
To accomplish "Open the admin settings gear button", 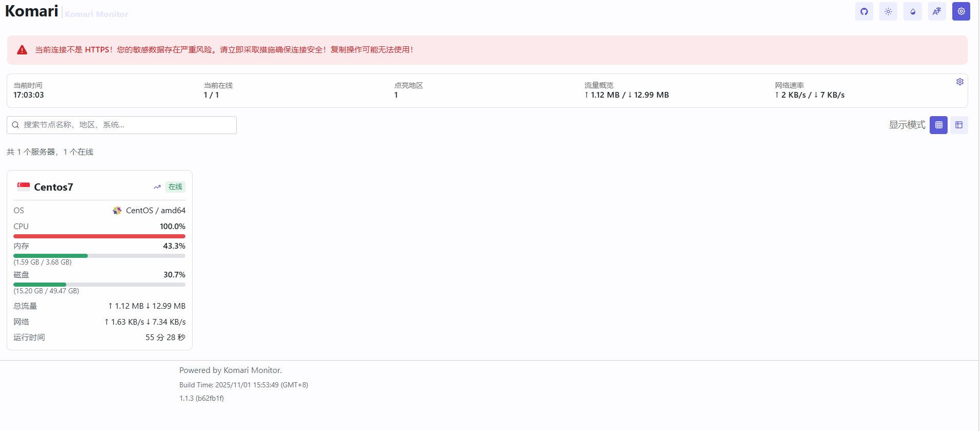I will point(961,11).
